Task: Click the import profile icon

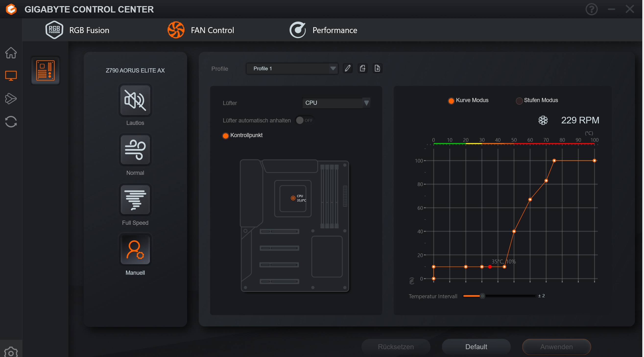Action: [377, 68]
